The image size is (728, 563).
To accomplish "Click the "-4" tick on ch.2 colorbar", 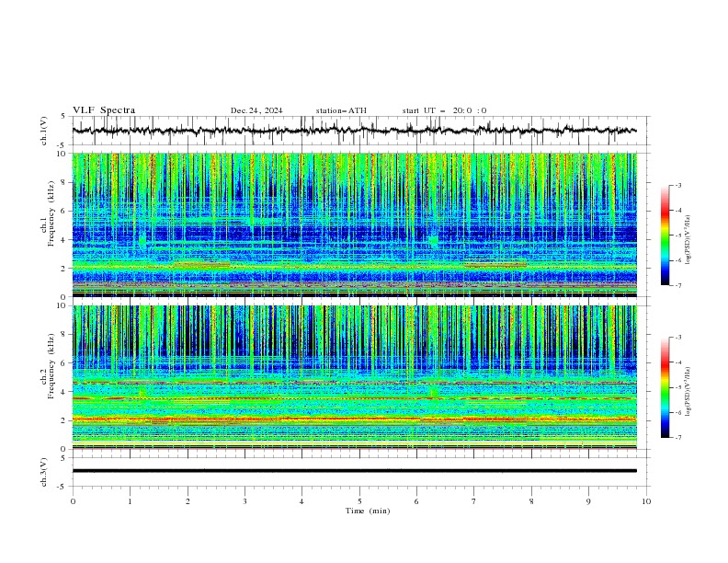I will [677, 362].
